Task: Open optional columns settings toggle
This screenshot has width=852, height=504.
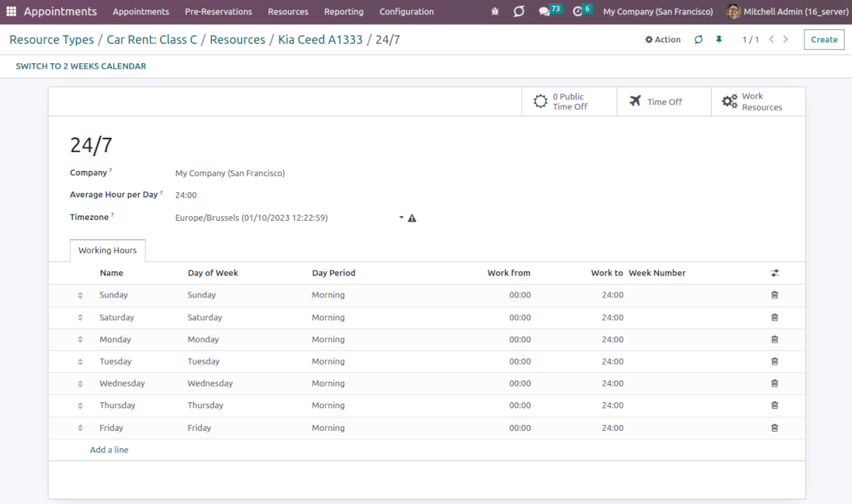Action: click(774, 273)
